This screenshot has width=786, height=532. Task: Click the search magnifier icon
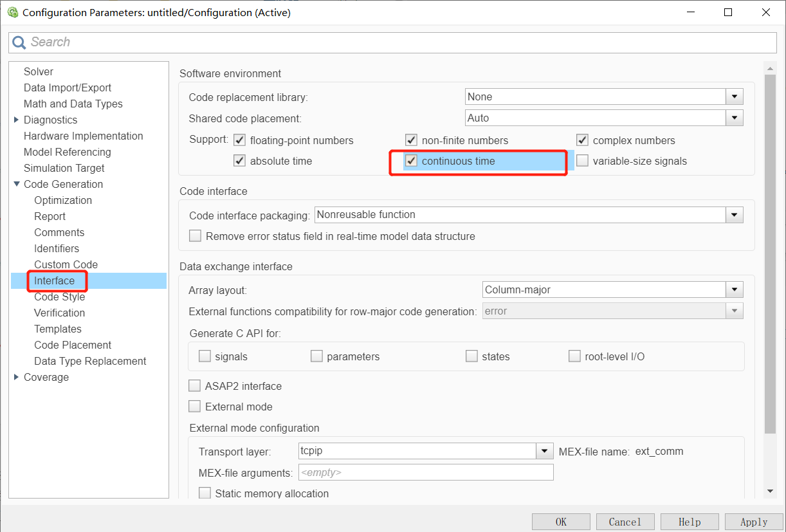20,42
